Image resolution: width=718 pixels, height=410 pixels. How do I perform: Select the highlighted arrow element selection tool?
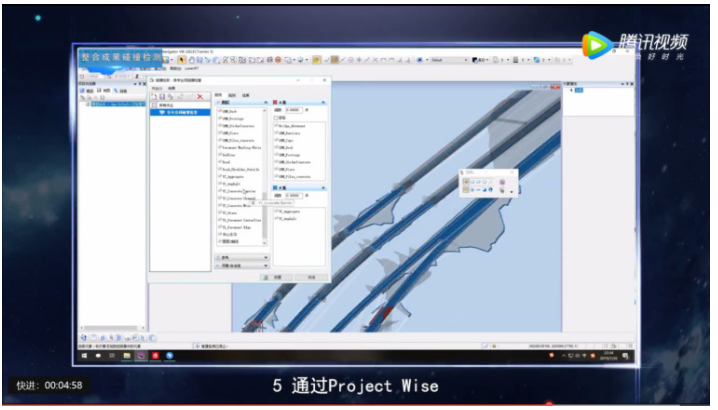click(181, 60)
